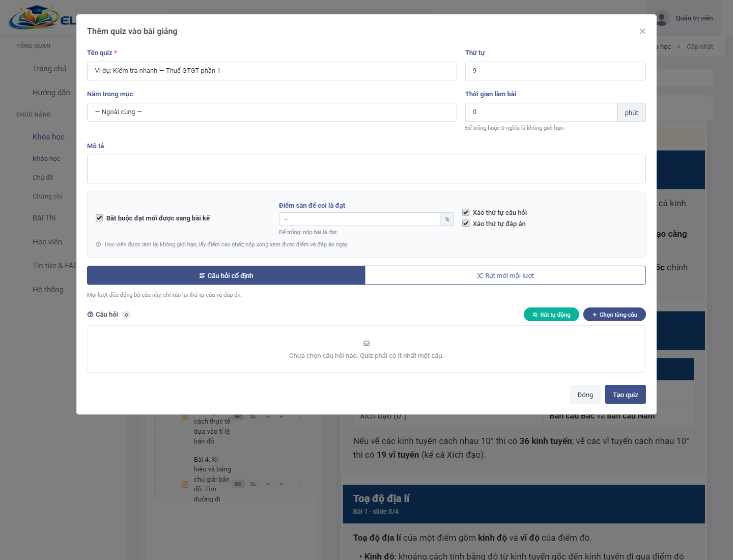Image resolution: width=733 pixels, height=560 pixels.
Task: Click the user avatar icon near Quản trị viên
Action: (662, 18)
